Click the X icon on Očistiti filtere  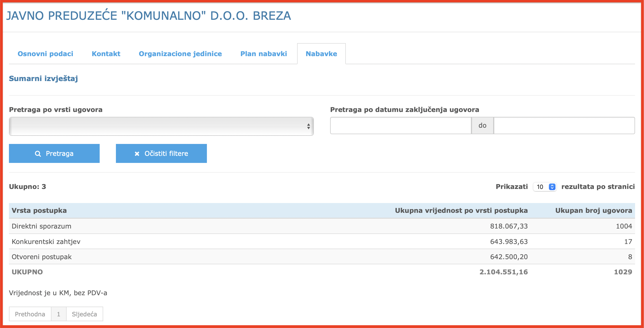pos(137,154)
